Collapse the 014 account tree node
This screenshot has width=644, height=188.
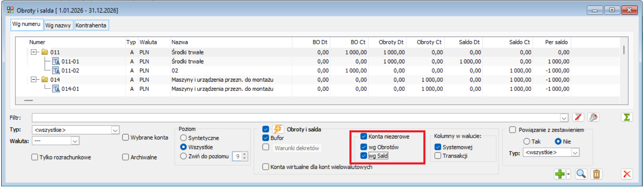[34, 80]
